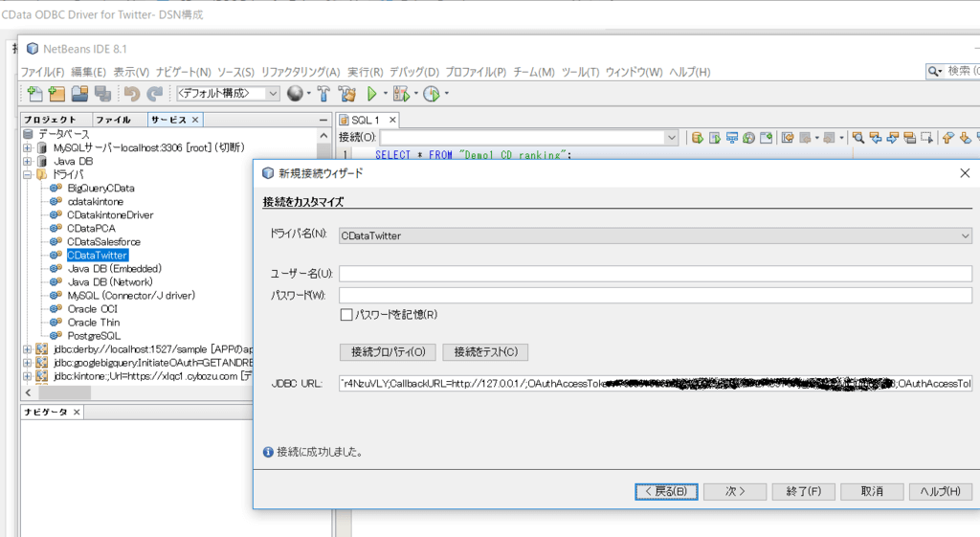This screenshot has height=537, width=980.
Task: Expand the jdbc:kintone connection node
Action: [28, 376]
